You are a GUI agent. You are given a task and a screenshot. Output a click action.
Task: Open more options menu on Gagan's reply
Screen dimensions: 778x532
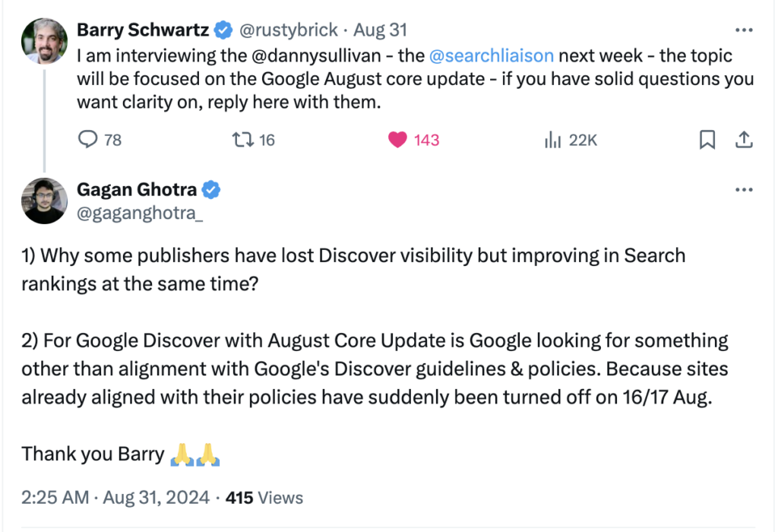pyautogui.click(x=744, y=190)
